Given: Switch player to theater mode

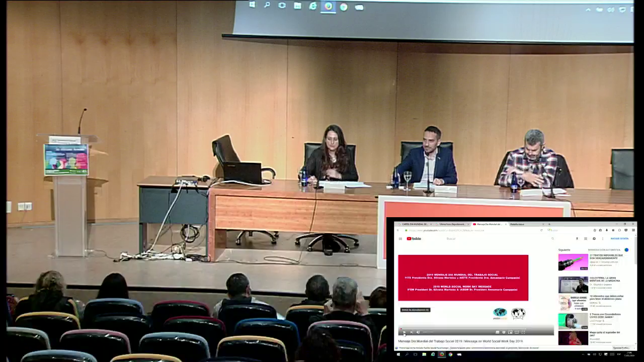Looking at the screenshot, I should click(x=517, y=332).
